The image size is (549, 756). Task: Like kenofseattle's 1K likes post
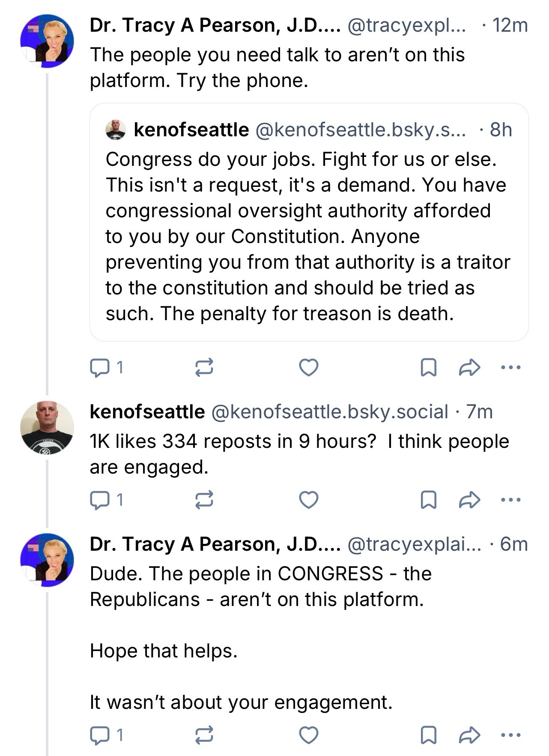tap(308, 500)
